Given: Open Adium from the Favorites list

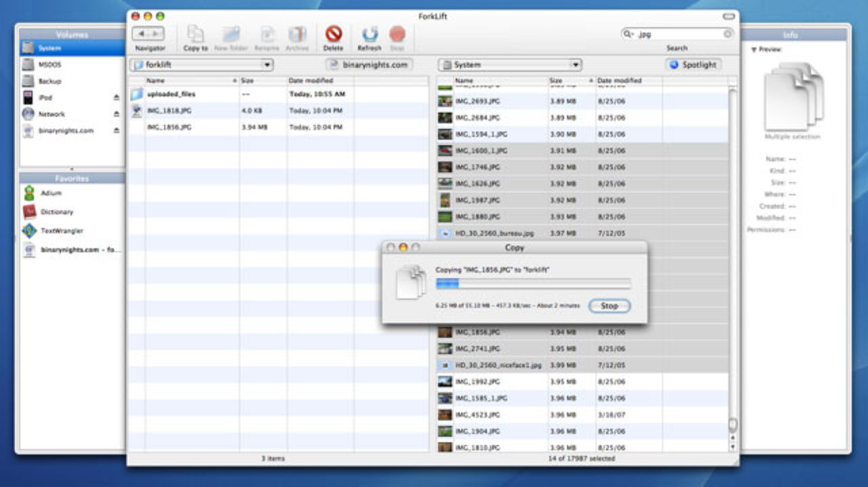Looking at the screenshot, I should 50,193.
